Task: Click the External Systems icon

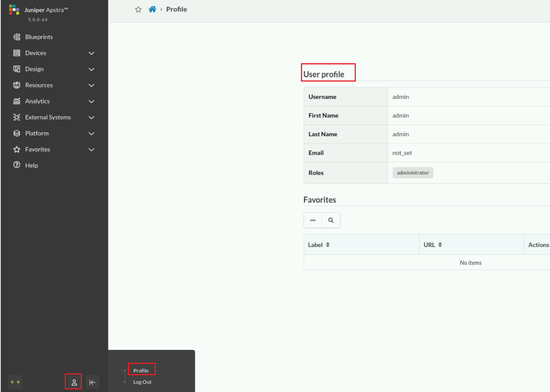Action: pyautogui.click(x=17, y=117)
